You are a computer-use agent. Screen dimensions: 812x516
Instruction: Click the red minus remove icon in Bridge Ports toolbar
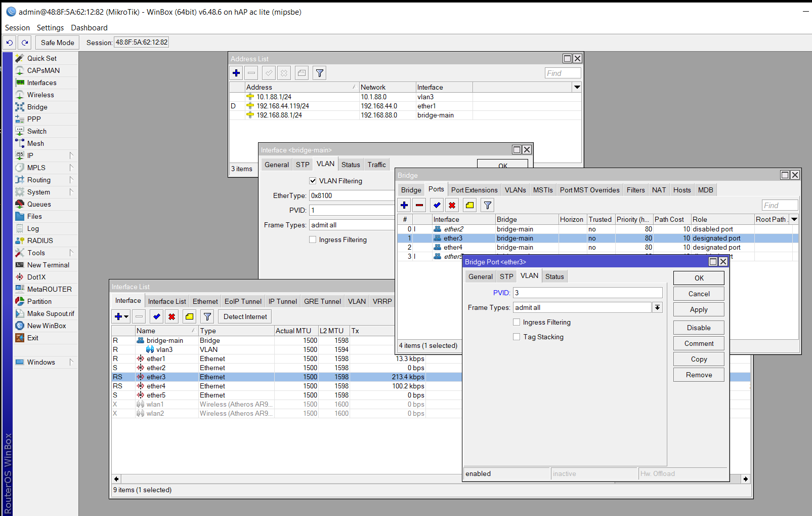[419, 205]
